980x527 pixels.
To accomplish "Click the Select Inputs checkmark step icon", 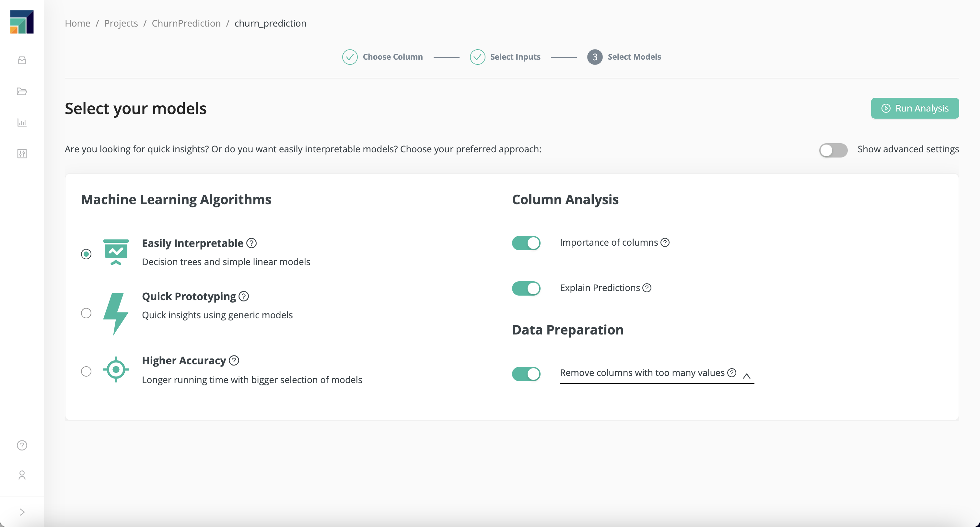I will [477, 57].
